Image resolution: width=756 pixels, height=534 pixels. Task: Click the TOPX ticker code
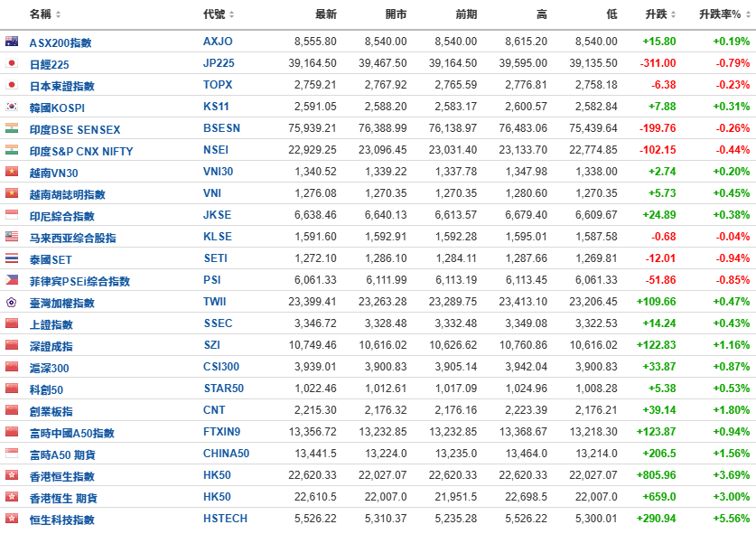pos(218,85)
